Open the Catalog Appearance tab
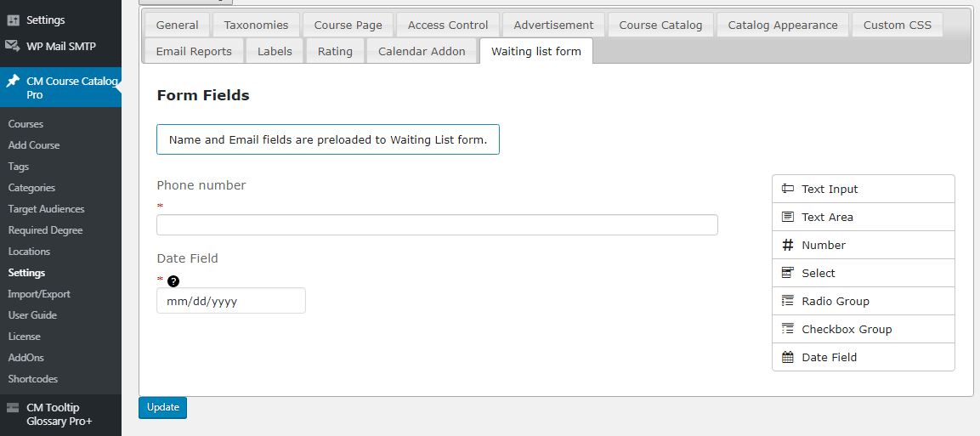The image size is (980, 436). coord(783,25)
